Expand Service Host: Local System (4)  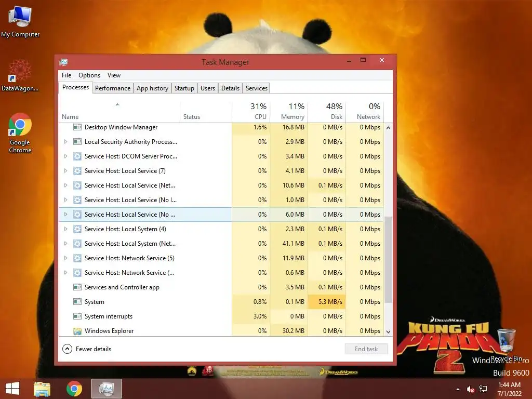[x=66, y=229]
